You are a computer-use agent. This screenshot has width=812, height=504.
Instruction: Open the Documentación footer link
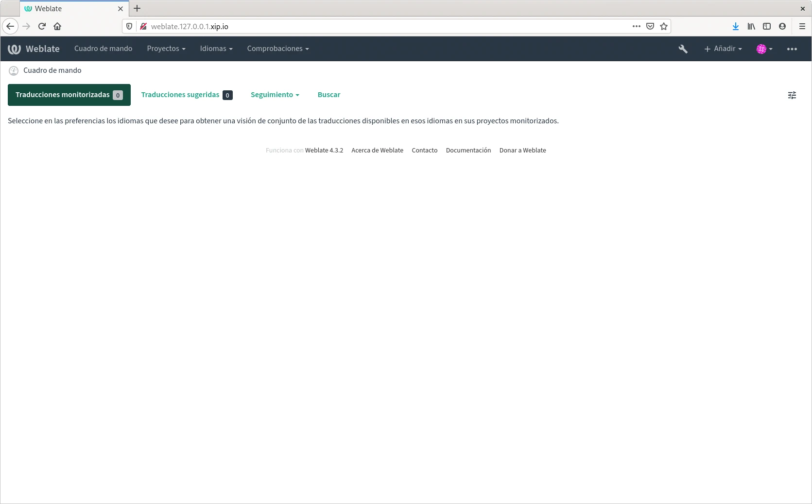pos(468,151)
